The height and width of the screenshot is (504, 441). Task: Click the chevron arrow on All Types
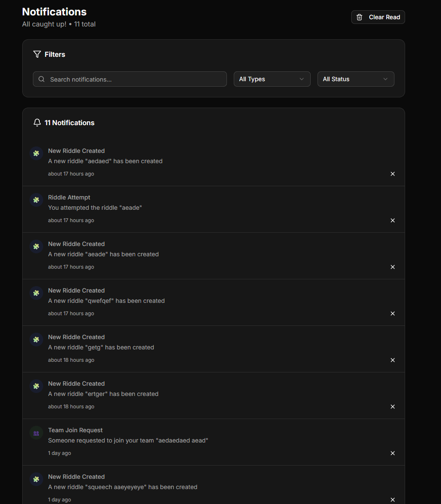click(x=302, y=79)
